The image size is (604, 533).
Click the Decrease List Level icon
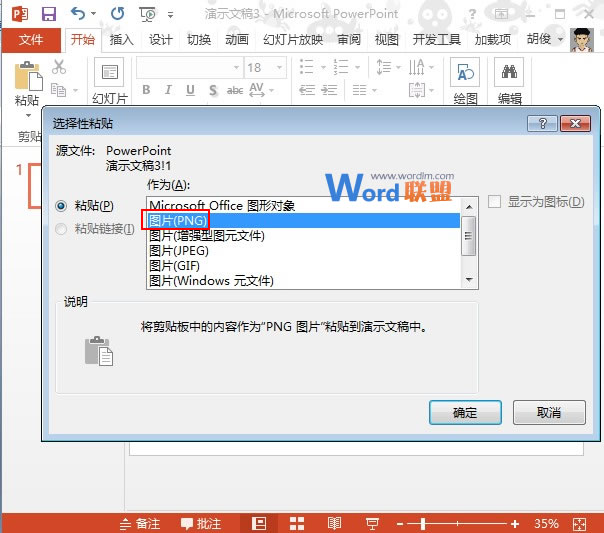click(x=307, y=90)
